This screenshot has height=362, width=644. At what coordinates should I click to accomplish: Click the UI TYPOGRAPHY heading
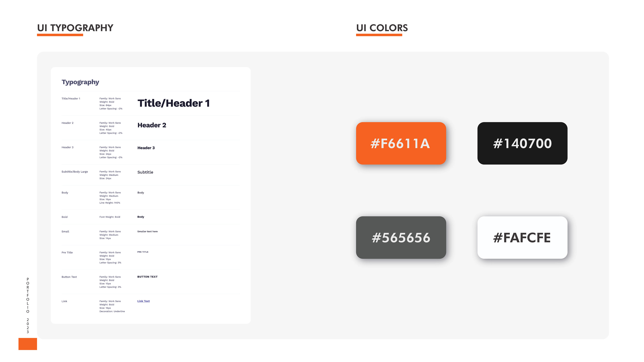click(x=75, y=28)
